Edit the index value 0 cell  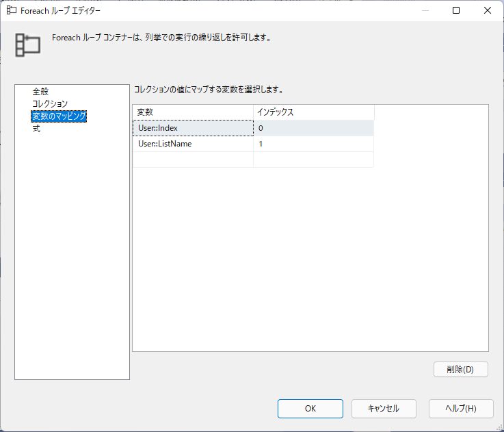coord(314,128)
